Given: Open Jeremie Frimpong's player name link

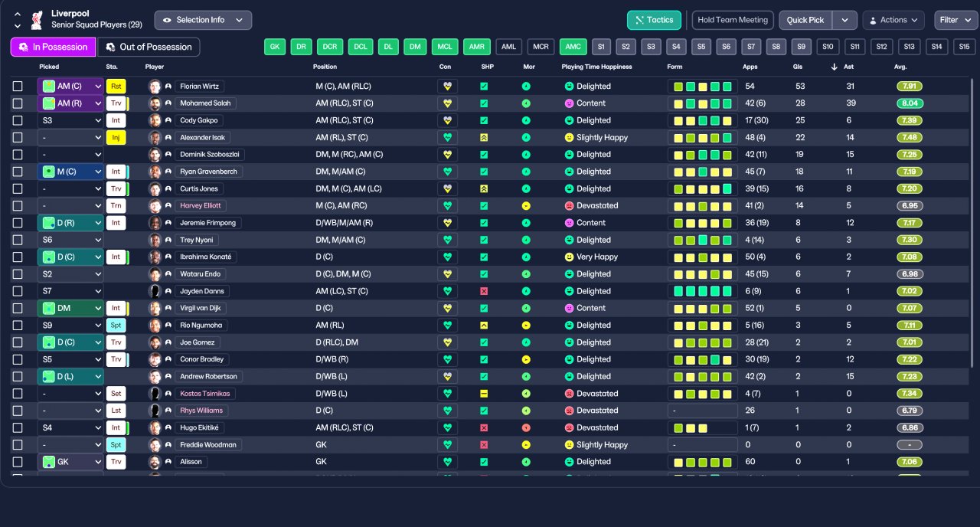Looking at the screenshot, I should (x=207, y=223).
